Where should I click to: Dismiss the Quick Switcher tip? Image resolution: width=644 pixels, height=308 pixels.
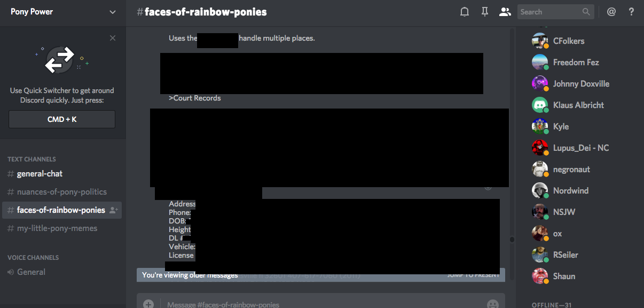[x=112, y=38]
